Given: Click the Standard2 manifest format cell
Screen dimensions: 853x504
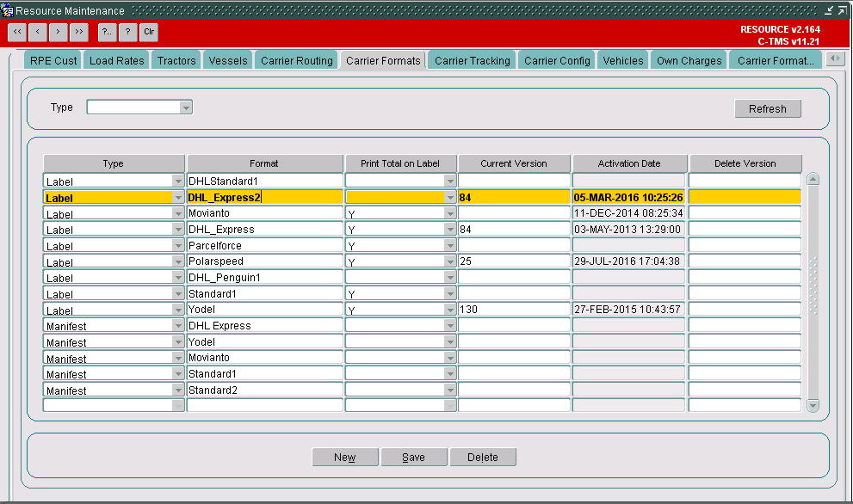Looking at the screenshot, I should (x=265, y=390).
